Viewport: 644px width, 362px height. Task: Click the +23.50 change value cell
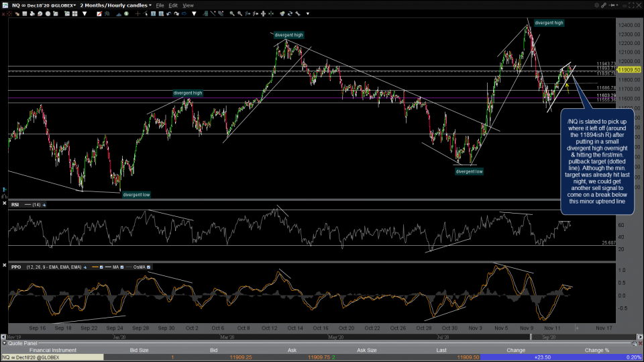click(x=543, y=357)
